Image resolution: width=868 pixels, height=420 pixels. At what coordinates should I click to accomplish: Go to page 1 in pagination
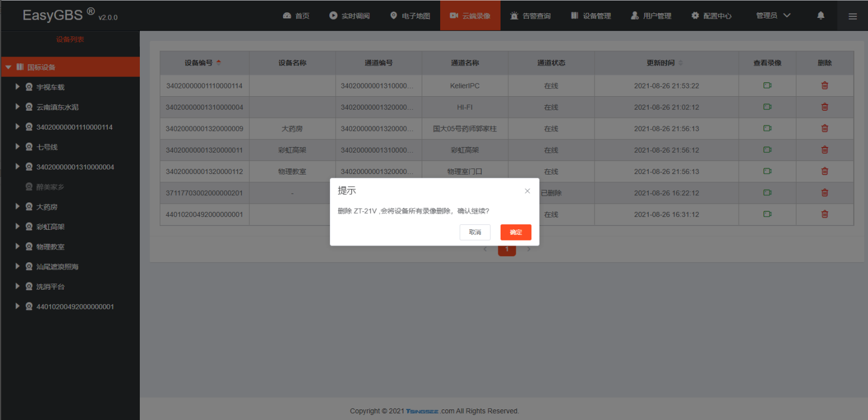point(507,249)
